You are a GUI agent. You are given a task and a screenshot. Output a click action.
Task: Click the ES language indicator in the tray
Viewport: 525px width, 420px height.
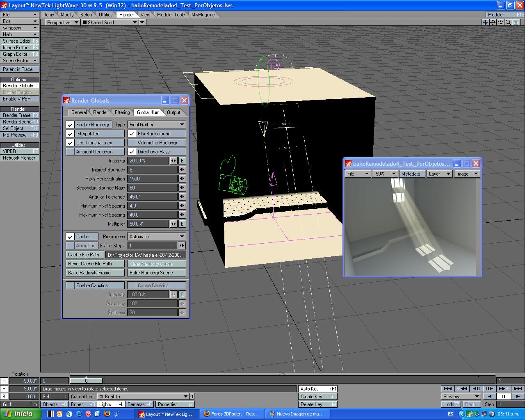450,414
